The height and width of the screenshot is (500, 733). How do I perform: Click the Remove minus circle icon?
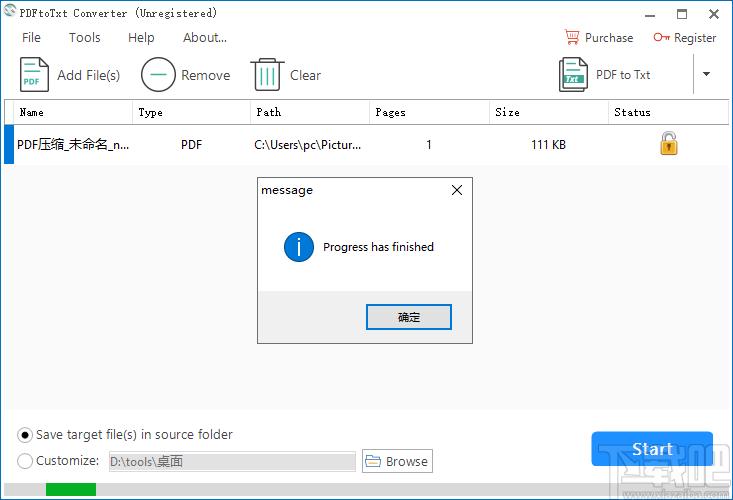pyautogui.click(x=158, y=74)
